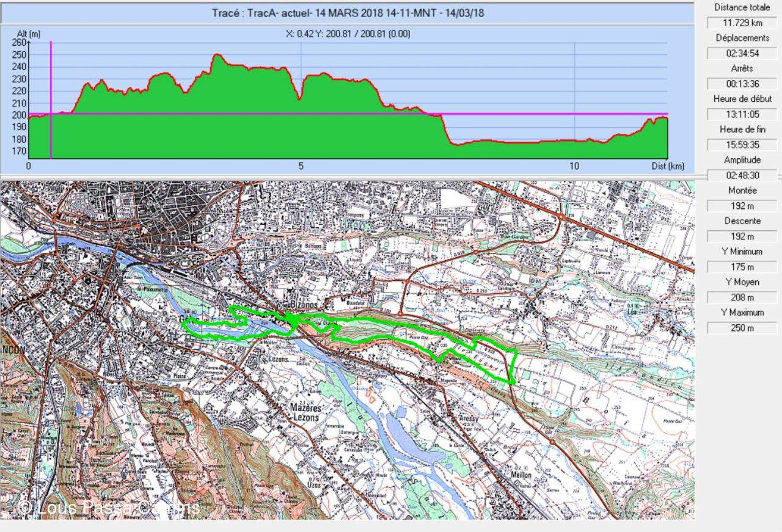Select the Déplacements time field
The height and width of the screenshot is (532, 782).
pos(742,54)
